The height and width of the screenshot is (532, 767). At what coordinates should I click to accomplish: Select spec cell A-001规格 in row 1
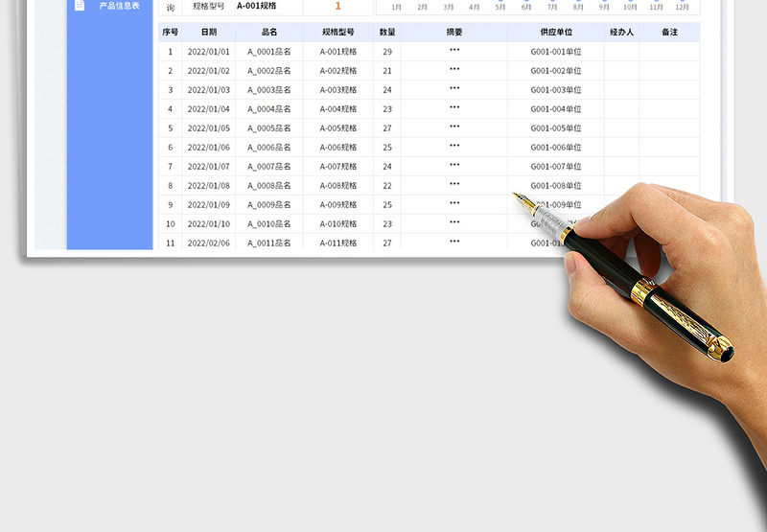[338, 52]
